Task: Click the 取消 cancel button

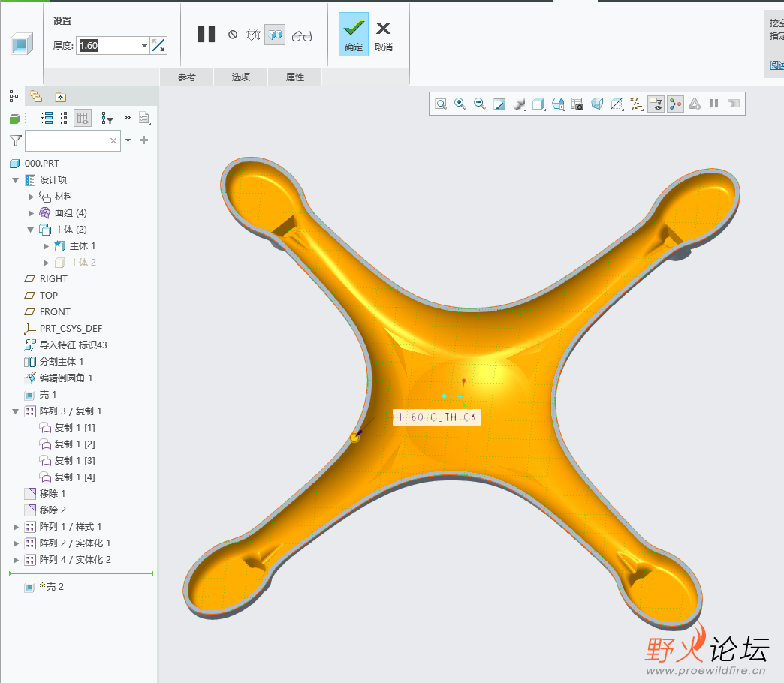Action: (x=384, y=35)
